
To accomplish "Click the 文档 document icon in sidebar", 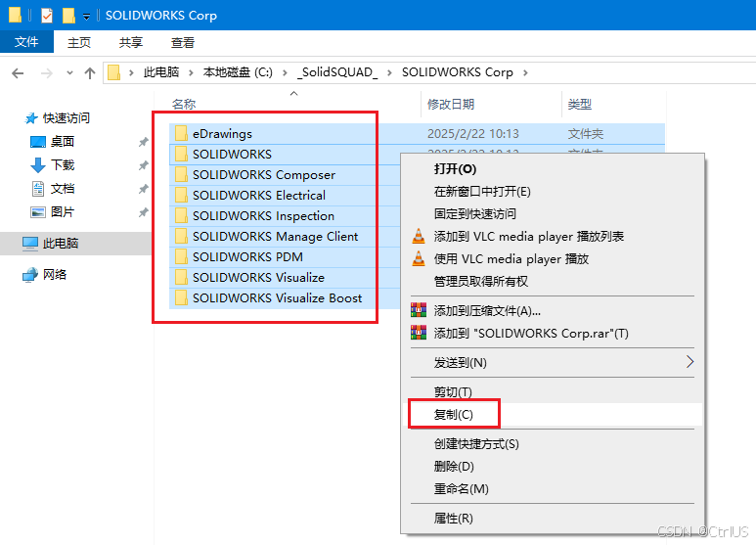I will tap(38, 189).
